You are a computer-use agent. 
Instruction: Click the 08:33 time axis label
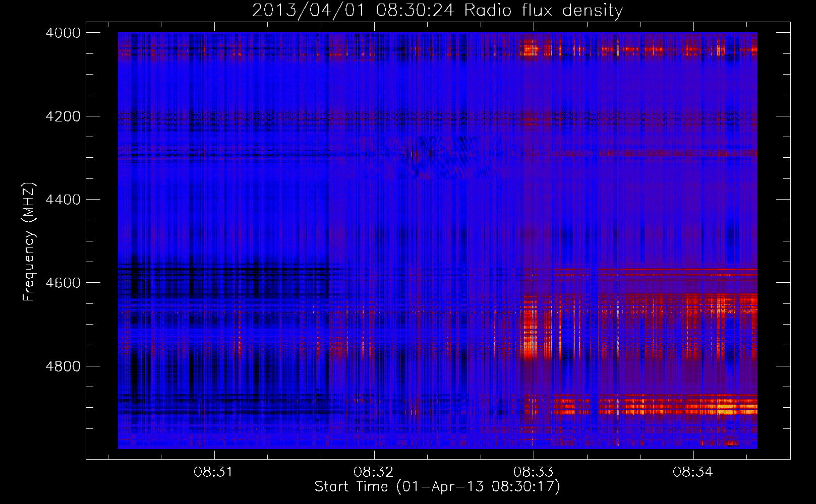[x=533, y=472]
